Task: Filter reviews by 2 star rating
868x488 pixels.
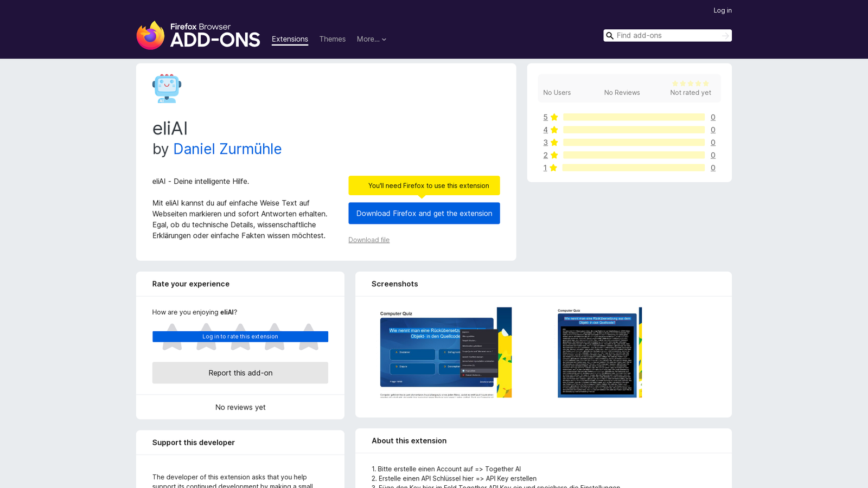Action: [545, 155]
